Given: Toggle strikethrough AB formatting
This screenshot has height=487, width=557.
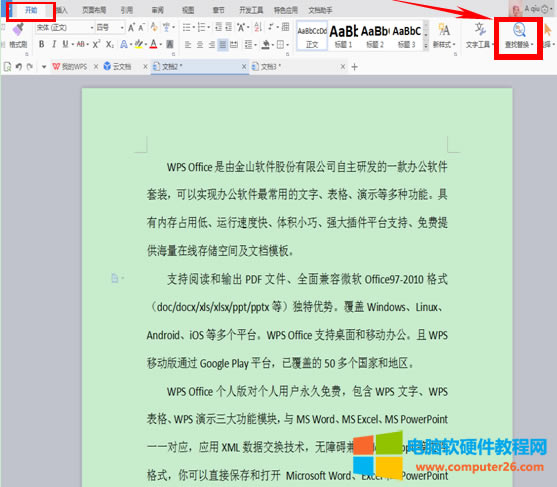Looking at the screenshot, I should [81, 44].
